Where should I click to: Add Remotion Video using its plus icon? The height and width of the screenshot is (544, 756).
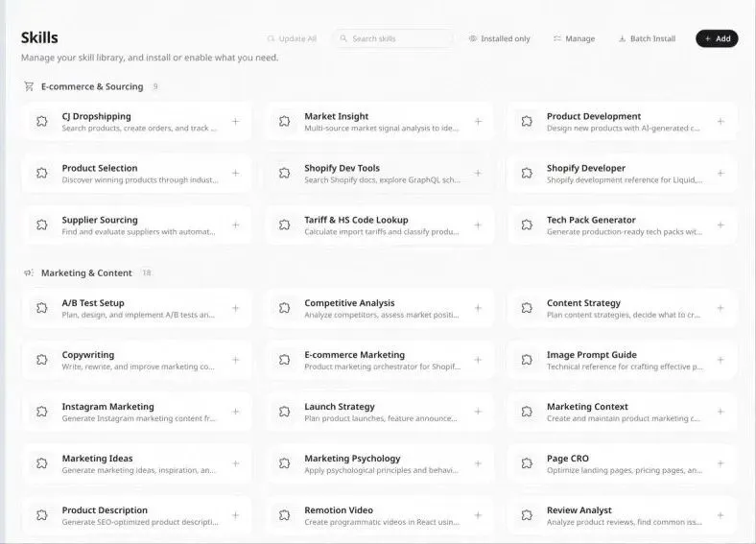pyautogui.click(x=478, y=515)
